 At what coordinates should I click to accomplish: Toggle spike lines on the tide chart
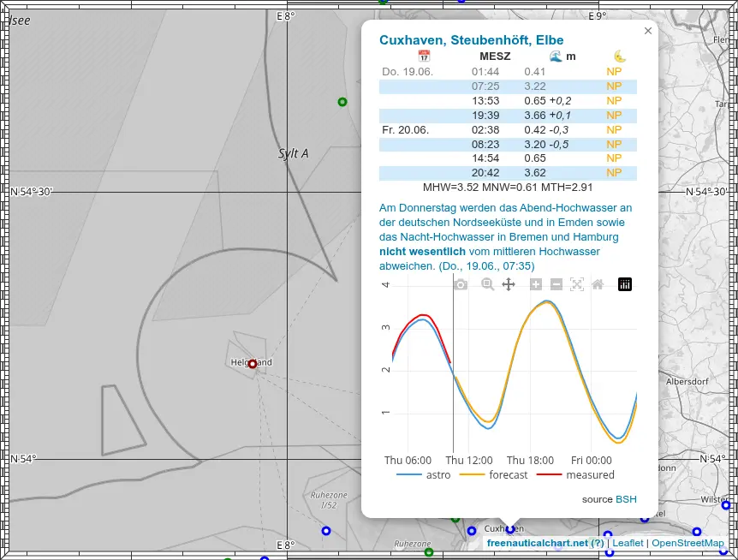(625, 284)
